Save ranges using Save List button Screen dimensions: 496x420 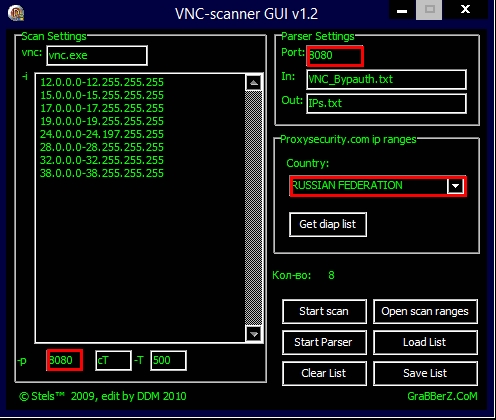(425, 373)
